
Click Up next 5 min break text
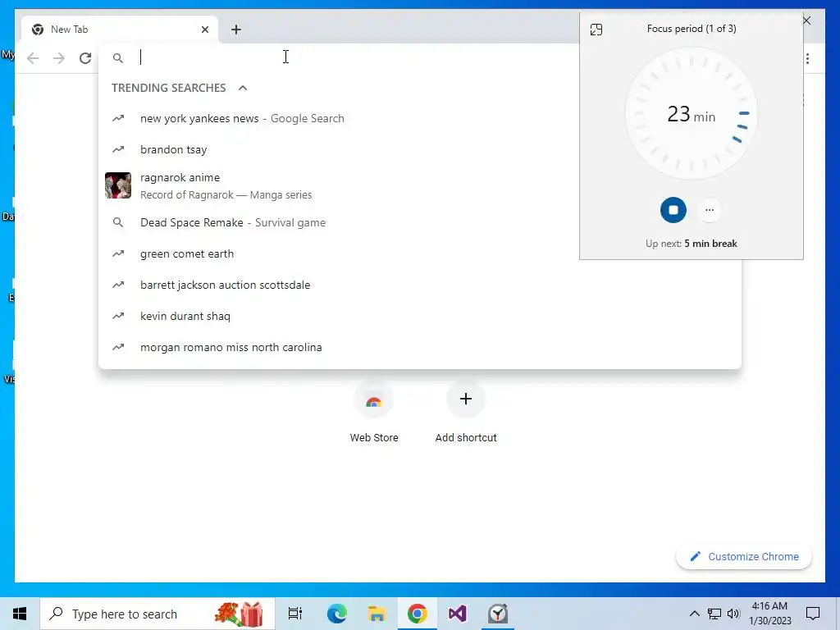(691, 243)
